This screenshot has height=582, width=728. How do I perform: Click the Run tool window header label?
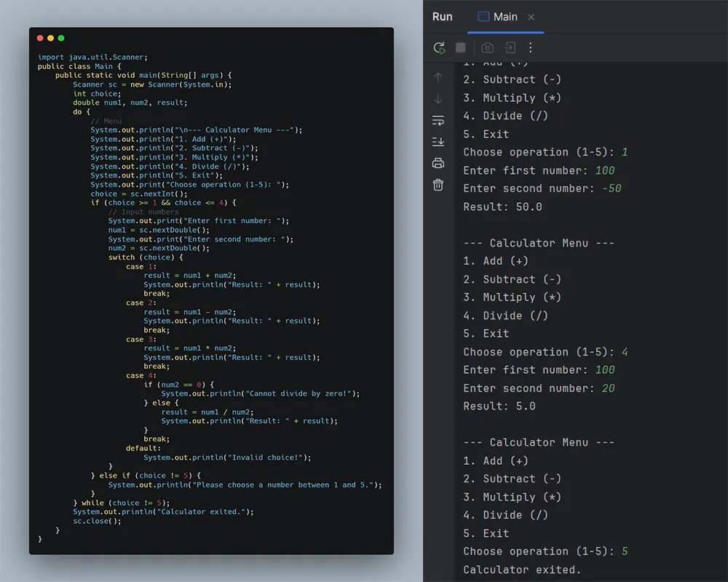point(443,16)
